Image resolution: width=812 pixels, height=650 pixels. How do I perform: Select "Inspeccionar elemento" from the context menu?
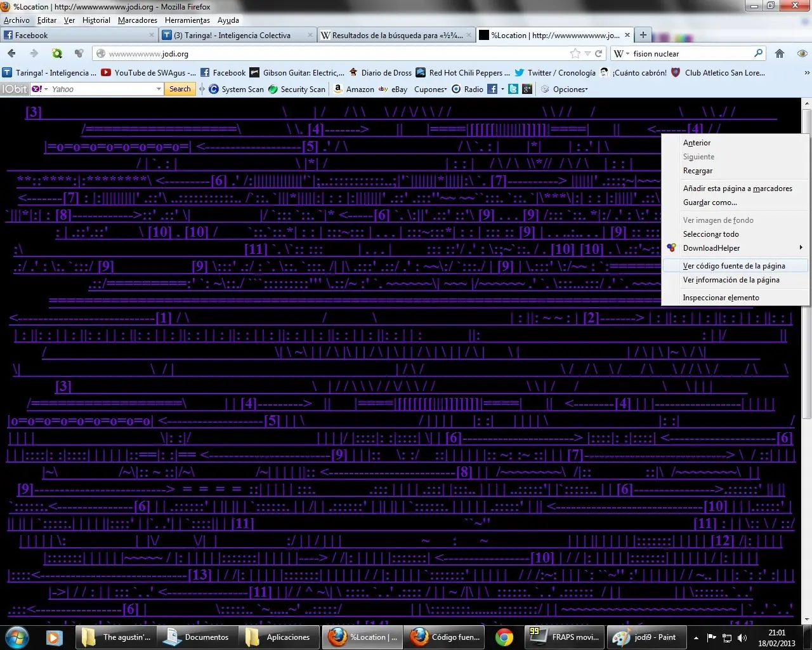721,297
